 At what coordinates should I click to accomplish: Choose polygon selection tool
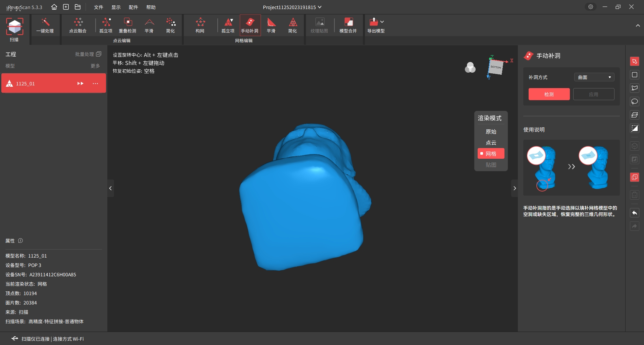[635, 88]
